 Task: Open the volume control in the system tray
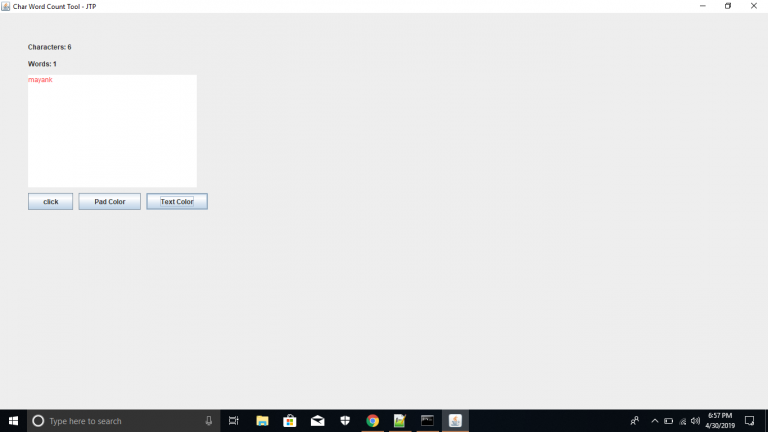pyautogui.click(x=695, y=421)
